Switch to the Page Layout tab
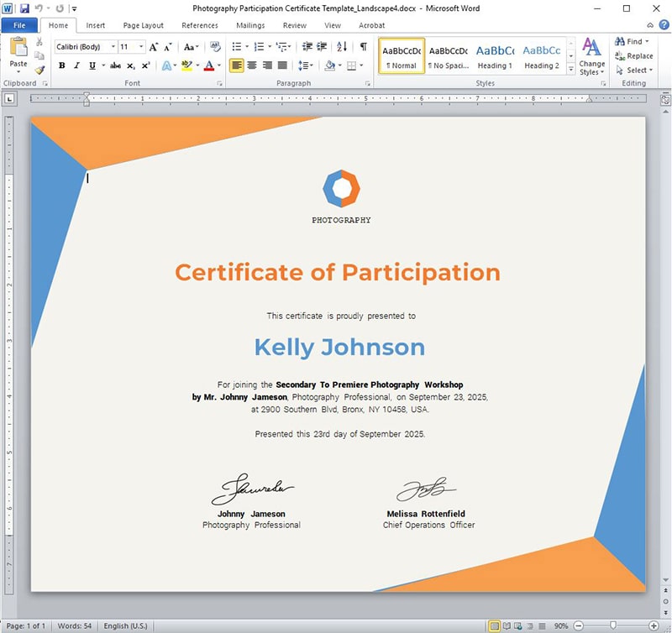Screen dimensions: 672x633 point(143,25)
